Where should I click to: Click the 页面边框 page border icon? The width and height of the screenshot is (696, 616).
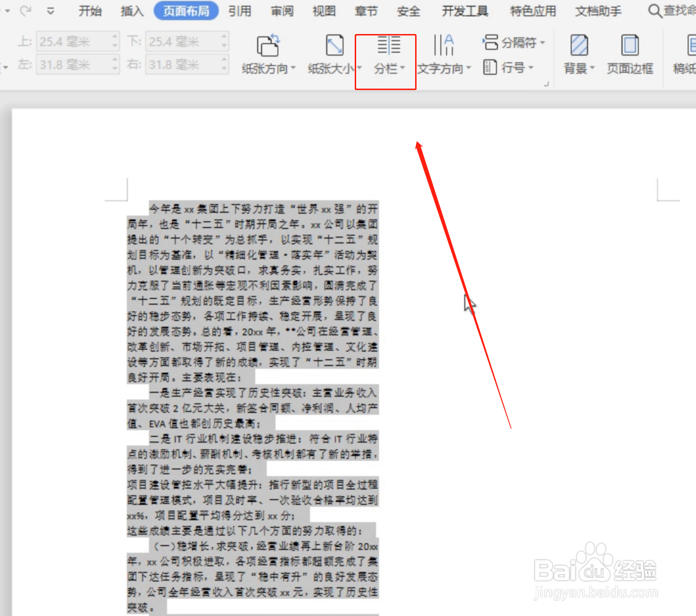(x=630, y=46)
